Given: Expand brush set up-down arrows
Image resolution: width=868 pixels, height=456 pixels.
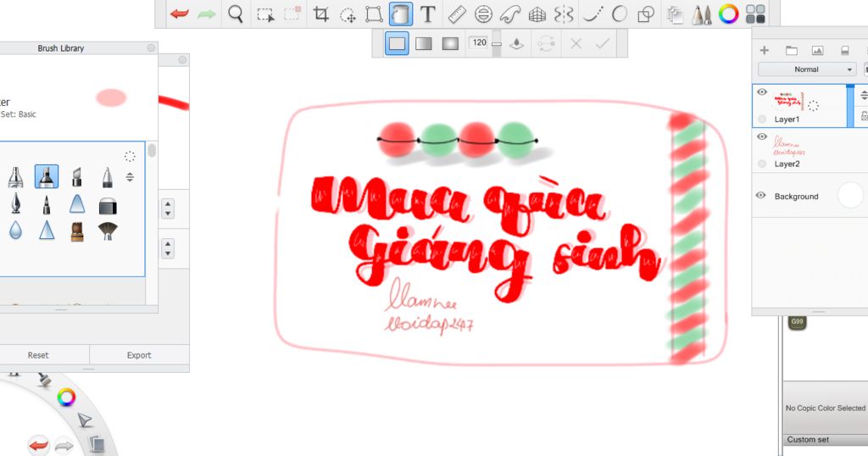Looking at the screenshot, I should click(x=130, y=177).
